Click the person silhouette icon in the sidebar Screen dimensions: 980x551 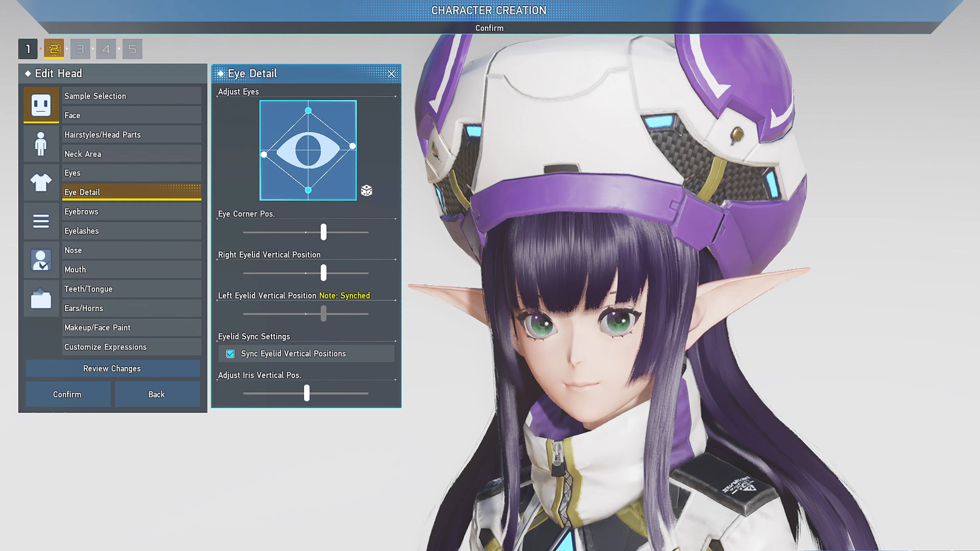tap(41, 144)
